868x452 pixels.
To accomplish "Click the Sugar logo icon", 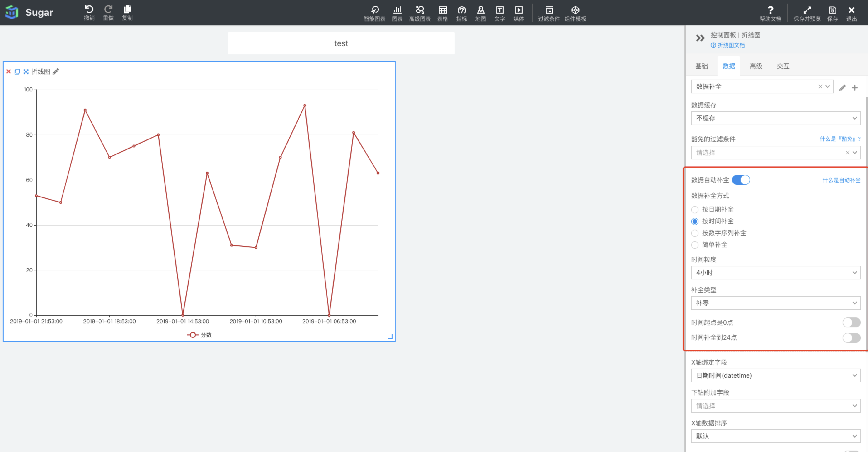I will 12,12.
